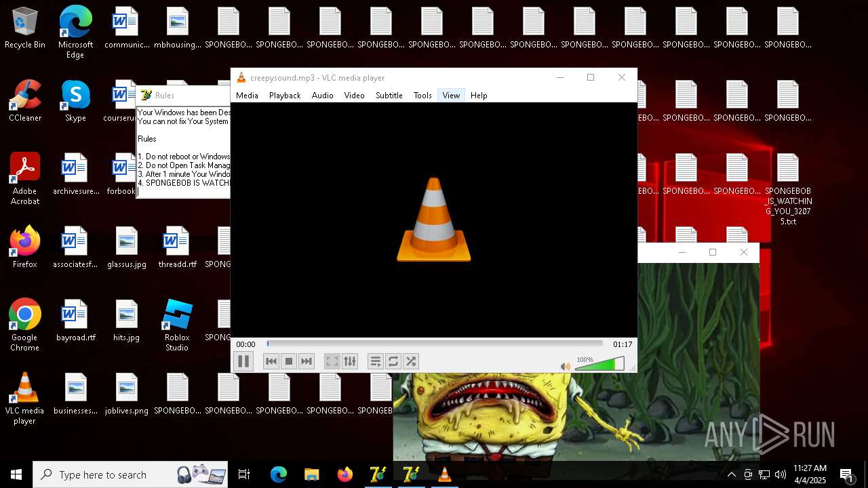Open the Audio menu

click(322, 96)
